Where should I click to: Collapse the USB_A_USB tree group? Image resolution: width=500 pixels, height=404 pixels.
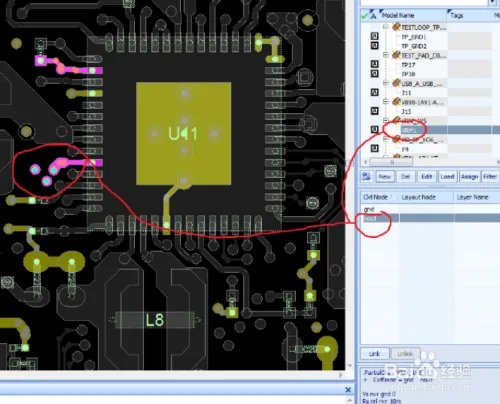(x=386, y=83)
